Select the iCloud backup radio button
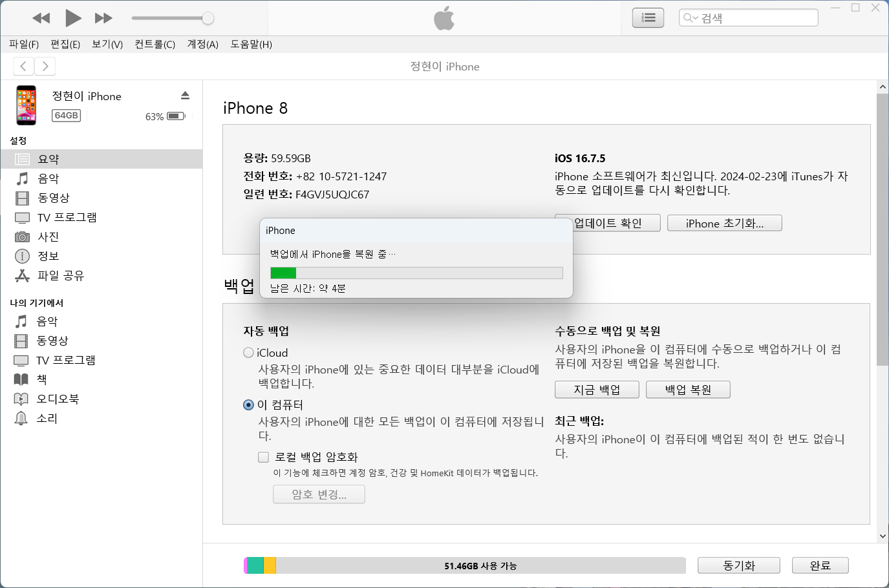Viewport: 889px width, 588px height. point(248,353)
